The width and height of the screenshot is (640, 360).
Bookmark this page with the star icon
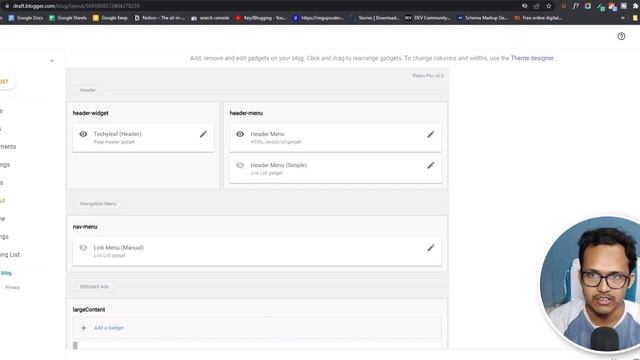tap(549, 6)
